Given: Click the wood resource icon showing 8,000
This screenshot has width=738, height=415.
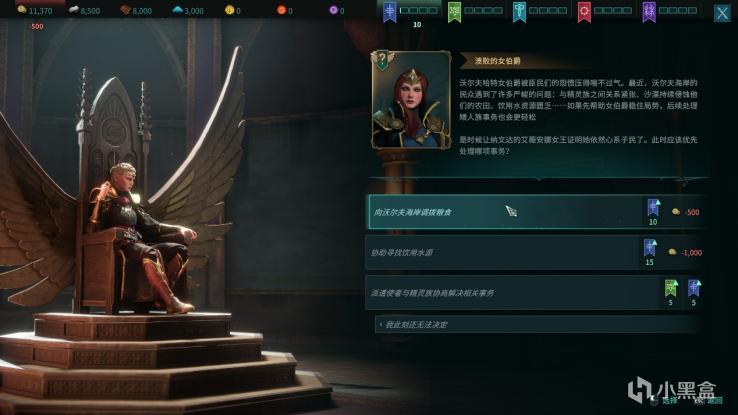Looking at the screenshot, I should point(125,10).
